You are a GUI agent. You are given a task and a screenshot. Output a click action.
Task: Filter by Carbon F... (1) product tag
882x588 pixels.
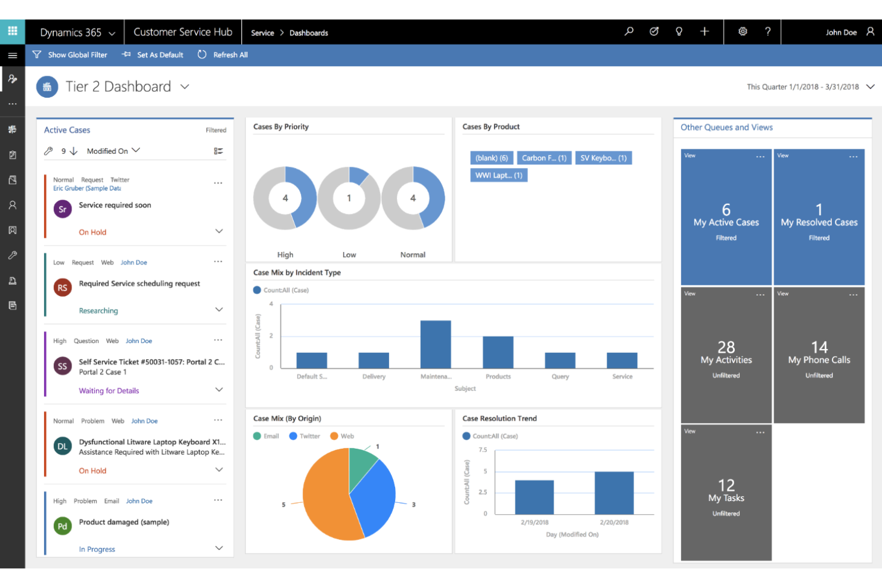[544, 158]
